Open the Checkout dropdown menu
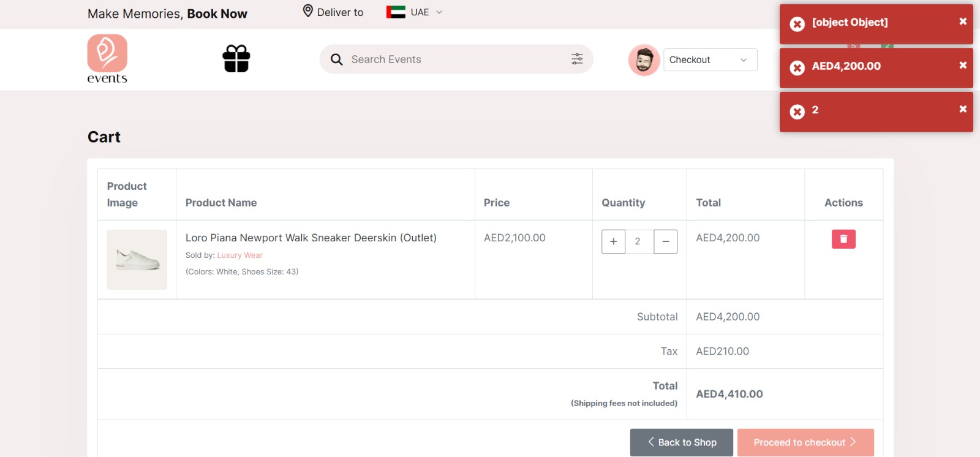 tap(710, 60)
